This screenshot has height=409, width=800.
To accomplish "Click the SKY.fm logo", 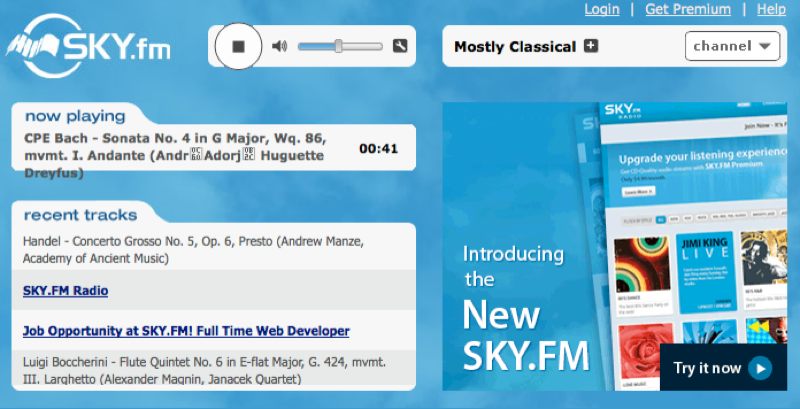I will [88, 46].
